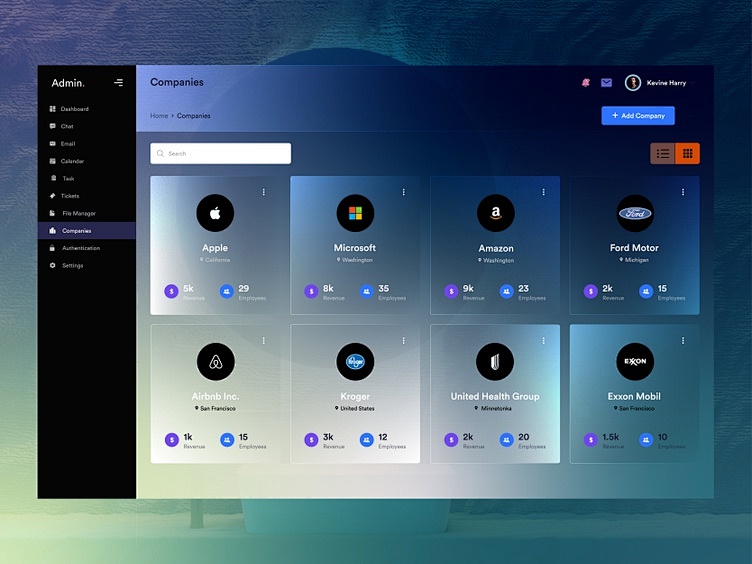
Task: Switch to list view layout
Action: [x=662, y=153]
